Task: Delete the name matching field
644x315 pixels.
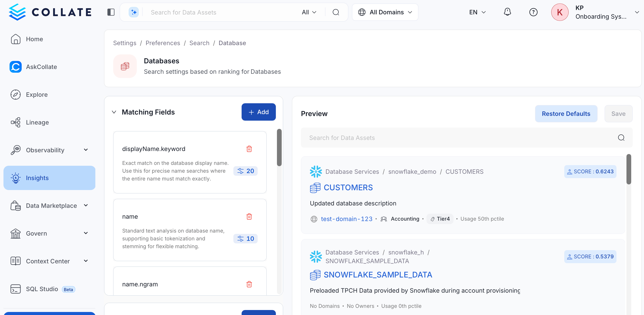Action: [x=249, y=217]
